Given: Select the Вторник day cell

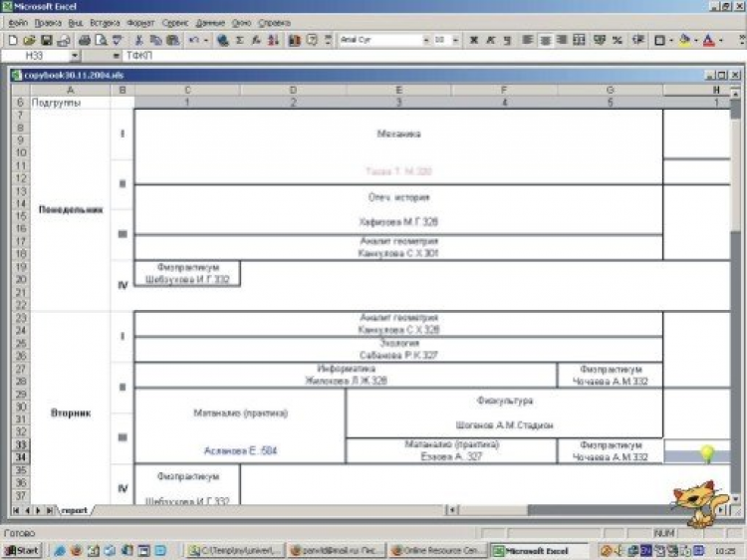Looking at the screenshot, I should coord(71,413).
